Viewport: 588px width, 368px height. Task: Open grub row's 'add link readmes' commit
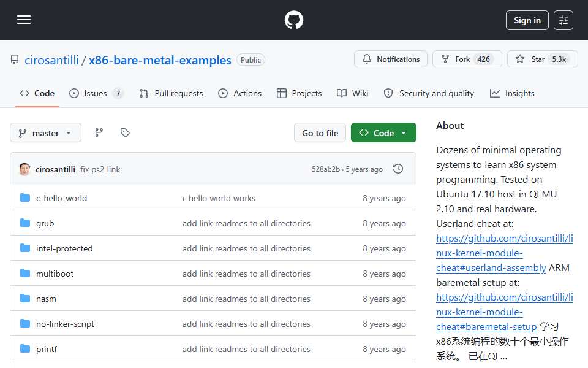(246, 223)
